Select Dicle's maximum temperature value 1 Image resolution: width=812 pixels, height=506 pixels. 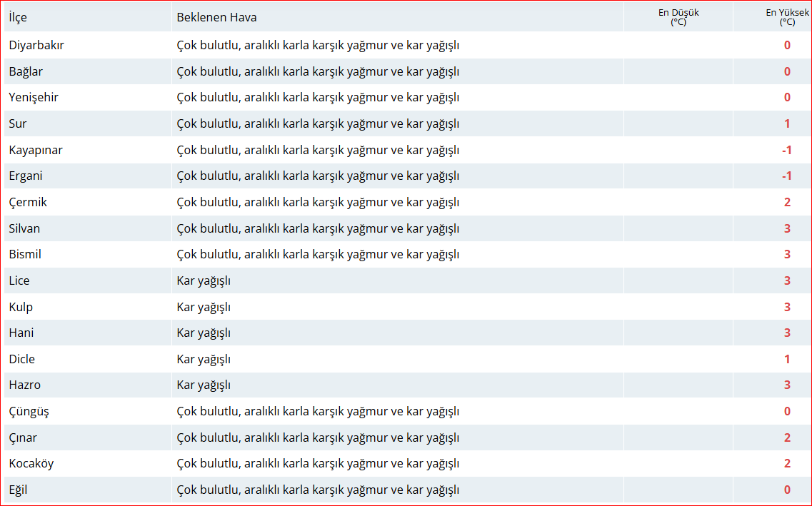click(787, 358)
